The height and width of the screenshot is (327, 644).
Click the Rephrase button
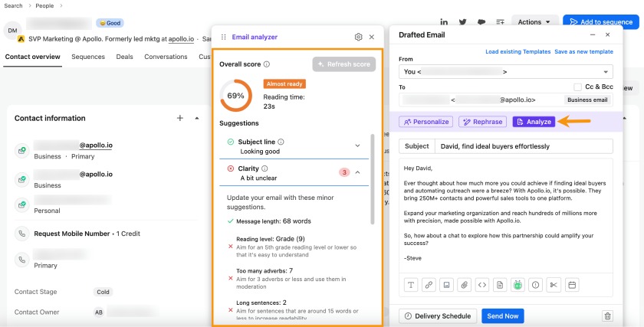click(x=482, y=122)
